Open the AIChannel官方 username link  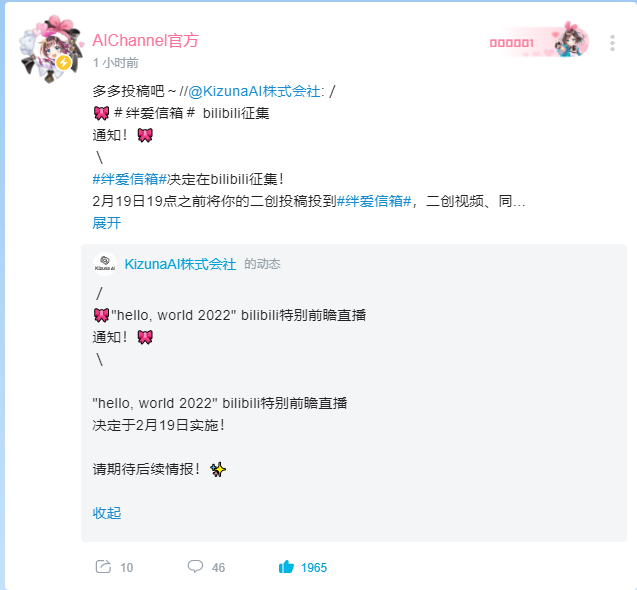145,40
